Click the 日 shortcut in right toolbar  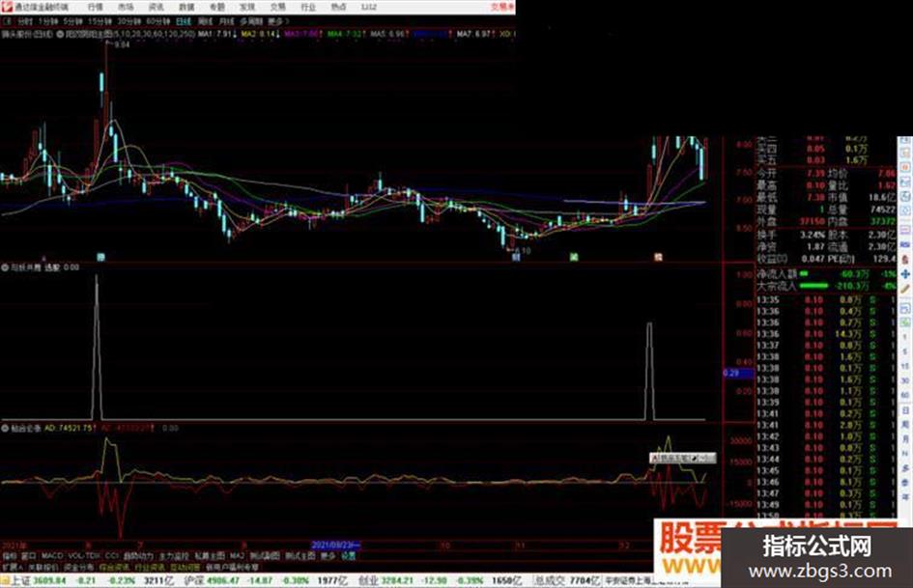[905, 410]
